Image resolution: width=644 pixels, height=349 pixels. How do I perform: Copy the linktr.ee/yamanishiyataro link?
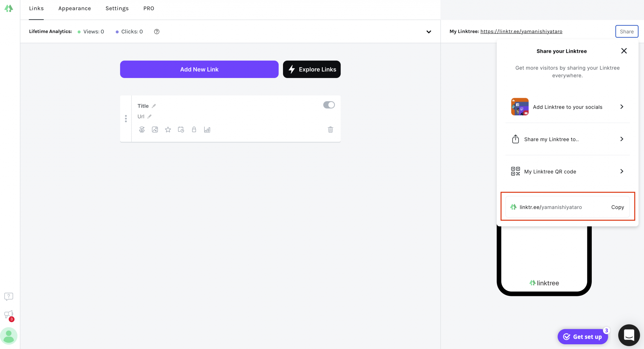tap(617, 207)
